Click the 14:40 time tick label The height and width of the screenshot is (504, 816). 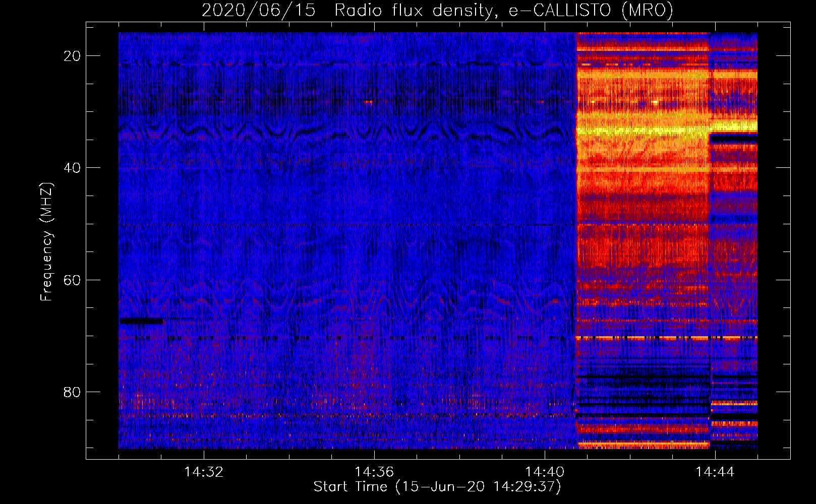[545, 472]
